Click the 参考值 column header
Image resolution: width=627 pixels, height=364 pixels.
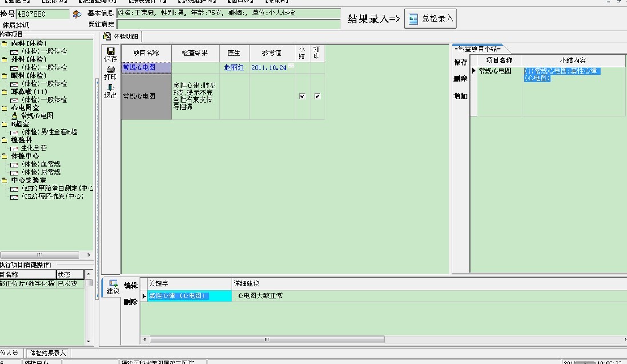pos(272,52)
